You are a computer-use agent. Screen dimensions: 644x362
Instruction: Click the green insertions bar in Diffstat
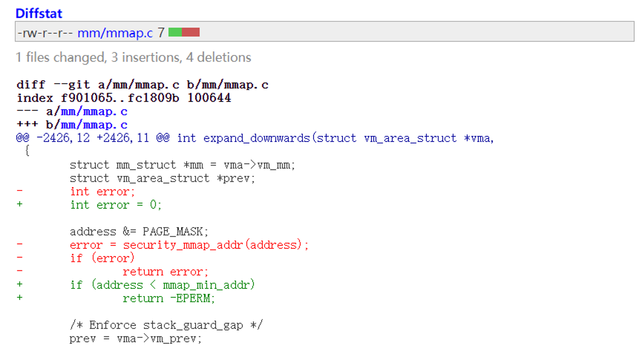click(x=175, y=32)
